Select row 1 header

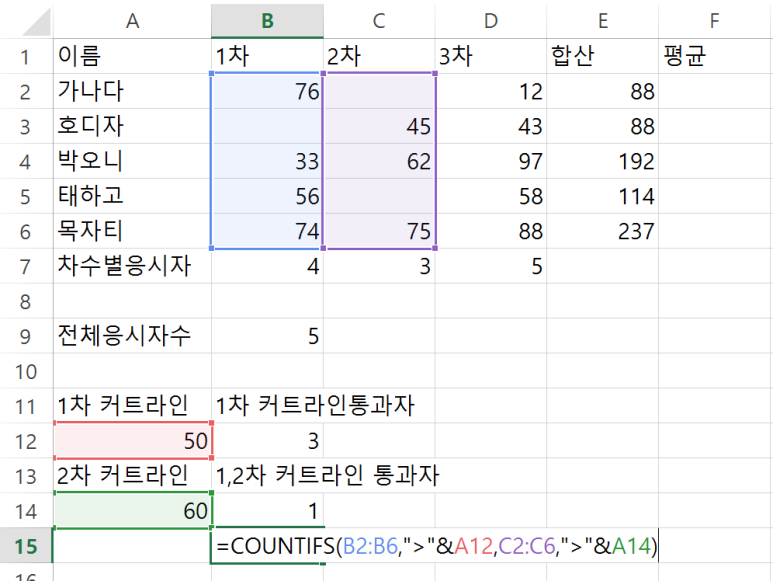(26, 57)
